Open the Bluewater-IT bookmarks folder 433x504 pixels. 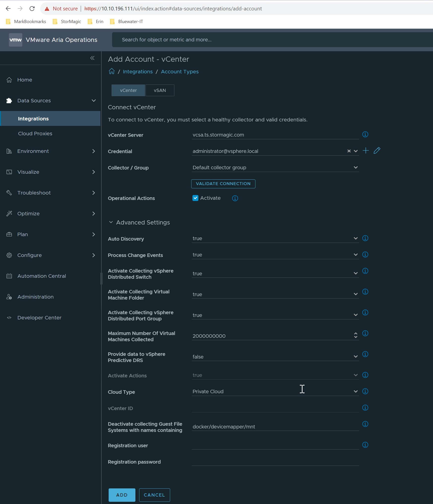click(x=126, y=22)
